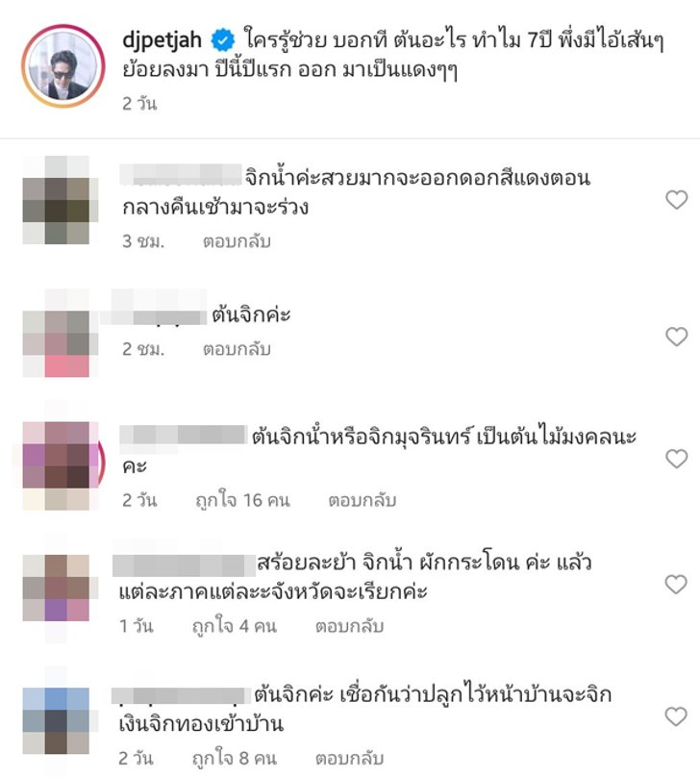Image resolution: width=700 pixels, height=778 pixels.
Task: View the ถูกใจ 4 คน likes list
Action: tap(235, 626)
